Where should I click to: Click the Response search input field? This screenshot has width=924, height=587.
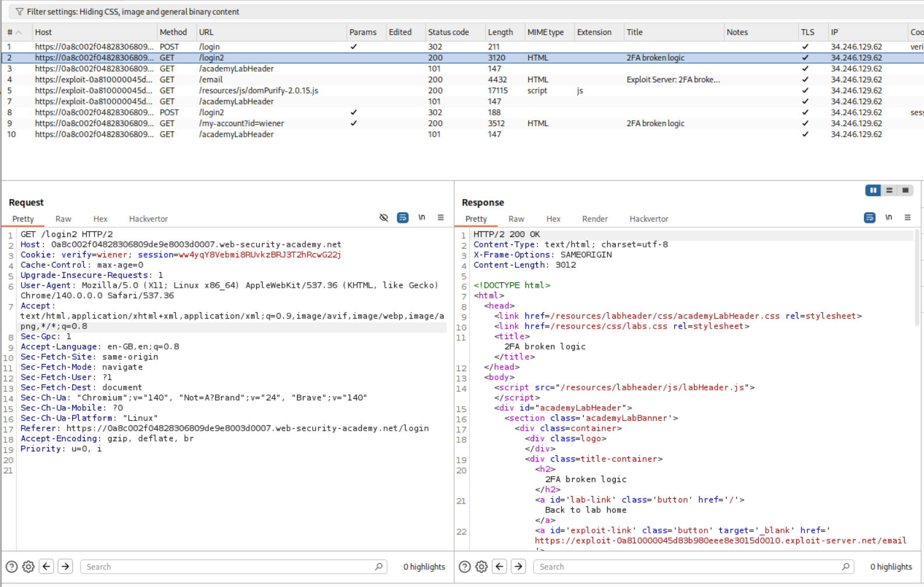(x=689, y=567)
